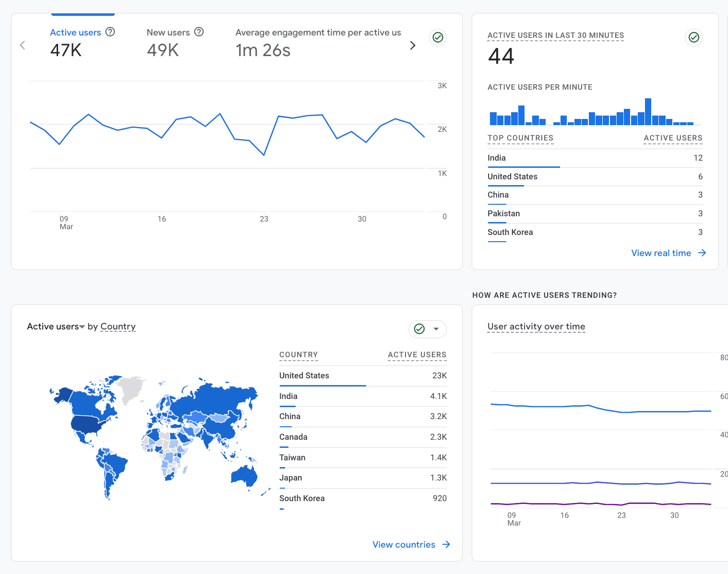Click ACTIVE USERS header in country table

tap(417, 355)
